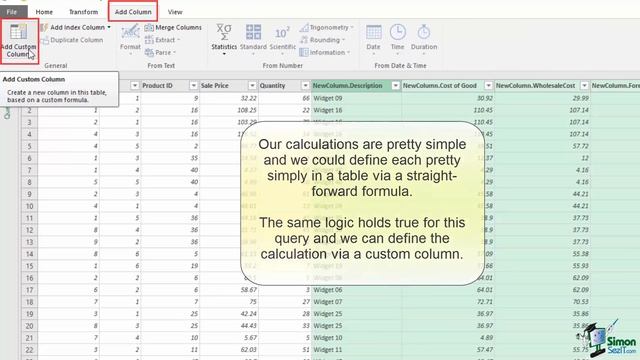640x360 pixels.
Task: Select the NewColumn.WholesaleCost column header
Action: point(542,85)
